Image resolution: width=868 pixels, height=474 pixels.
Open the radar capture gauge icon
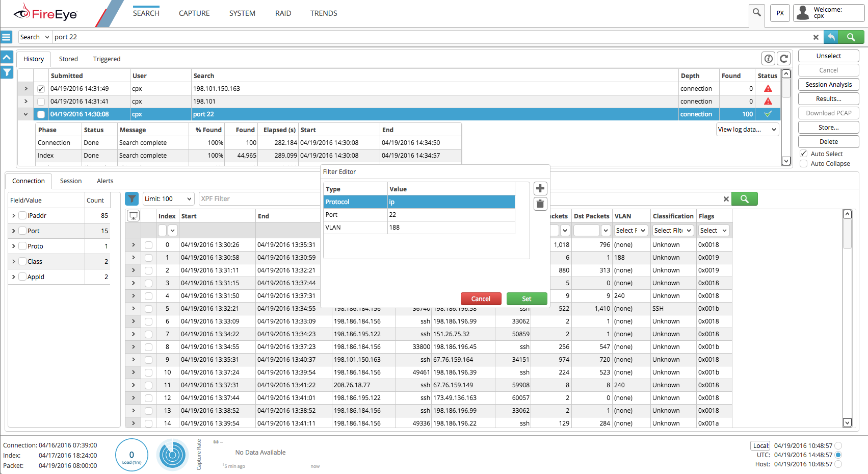coord(173,455)
